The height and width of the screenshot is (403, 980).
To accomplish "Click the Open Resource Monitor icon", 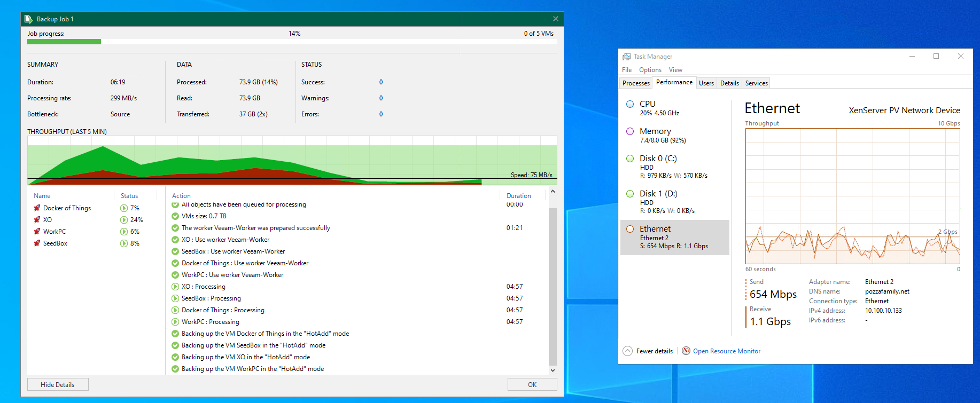I will pos(686,351).
